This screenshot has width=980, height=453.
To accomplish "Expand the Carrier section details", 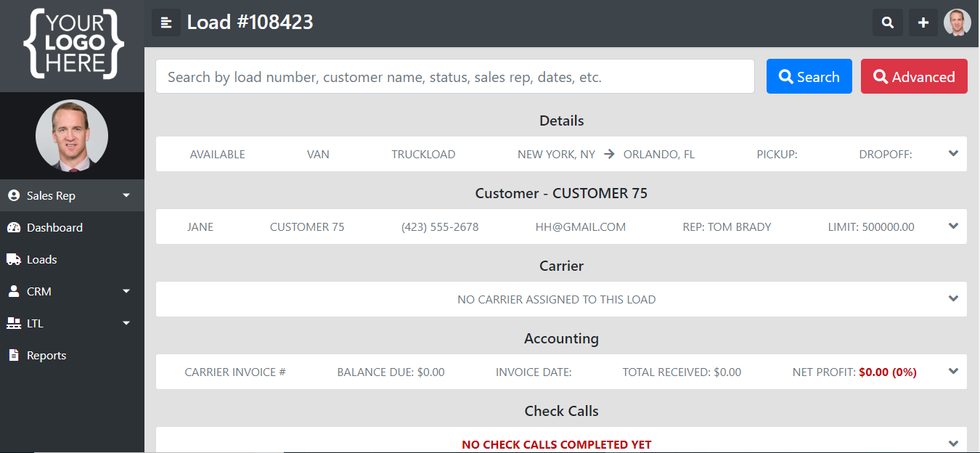I will coord(953,298).
